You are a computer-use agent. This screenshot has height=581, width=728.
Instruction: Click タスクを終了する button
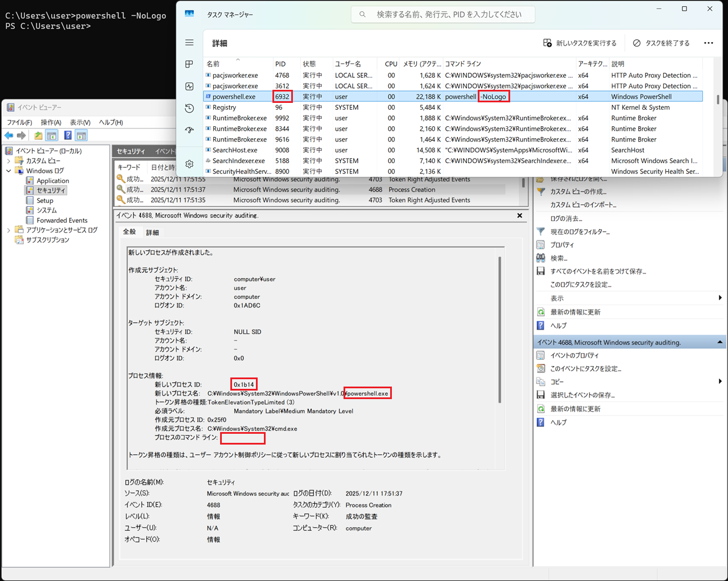click(x=661, y=43)
